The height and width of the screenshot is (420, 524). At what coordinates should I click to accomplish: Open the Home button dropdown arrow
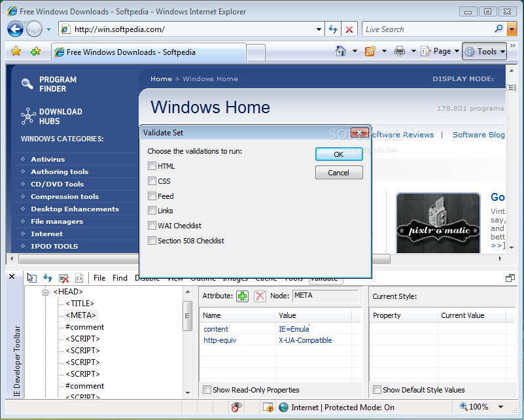pos(355,51)
